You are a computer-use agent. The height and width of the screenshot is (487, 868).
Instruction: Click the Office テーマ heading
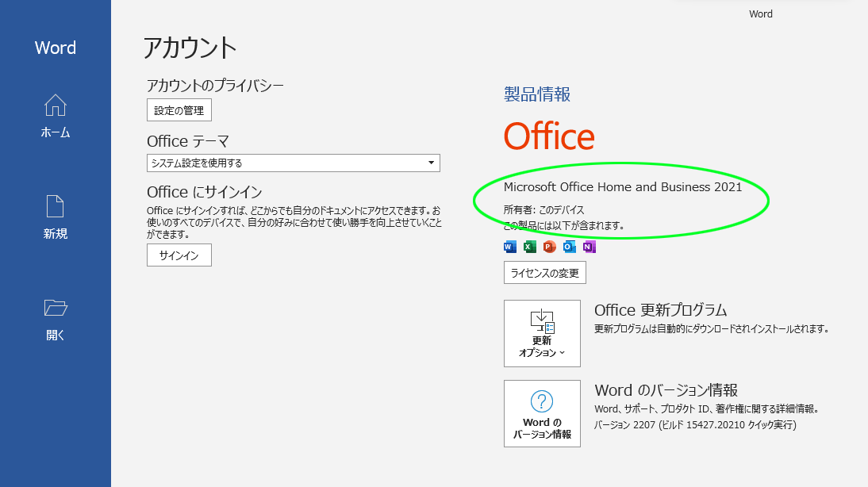188,141
